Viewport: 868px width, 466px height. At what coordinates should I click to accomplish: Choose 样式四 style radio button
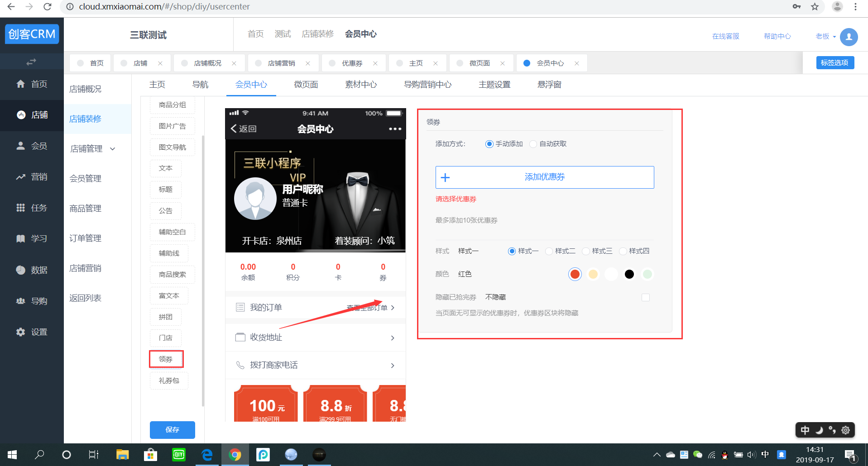tap(623, 251)
